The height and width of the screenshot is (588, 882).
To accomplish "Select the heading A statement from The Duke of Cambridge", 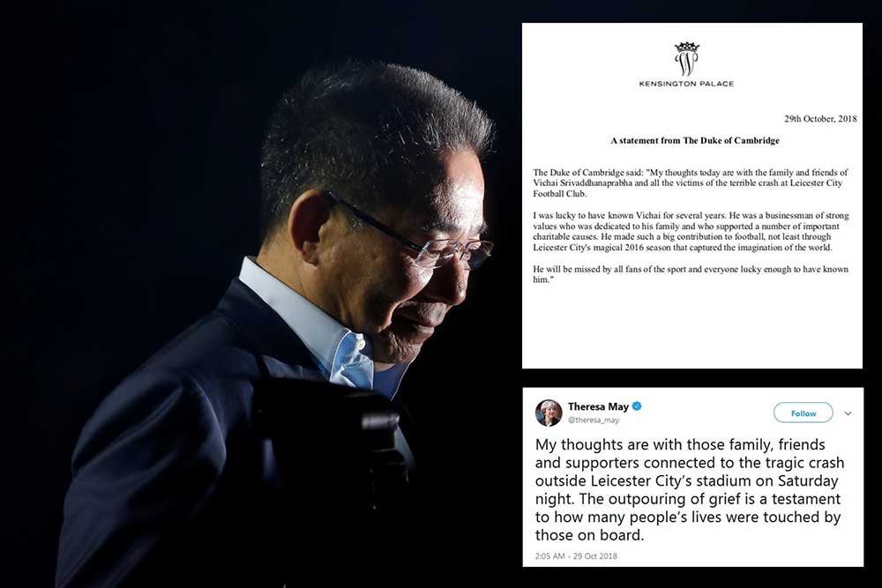I will coord(695,140).
